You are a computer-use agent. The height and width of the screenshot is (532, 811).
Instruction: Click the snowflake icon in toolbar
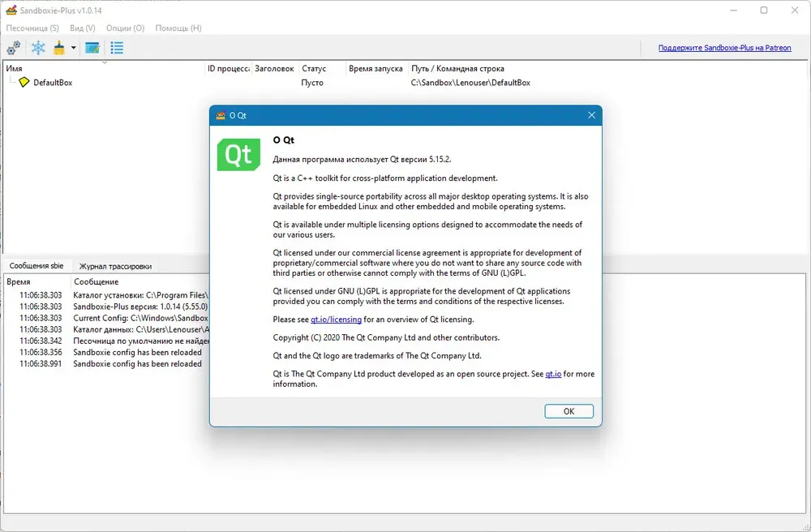pos(38,48)
